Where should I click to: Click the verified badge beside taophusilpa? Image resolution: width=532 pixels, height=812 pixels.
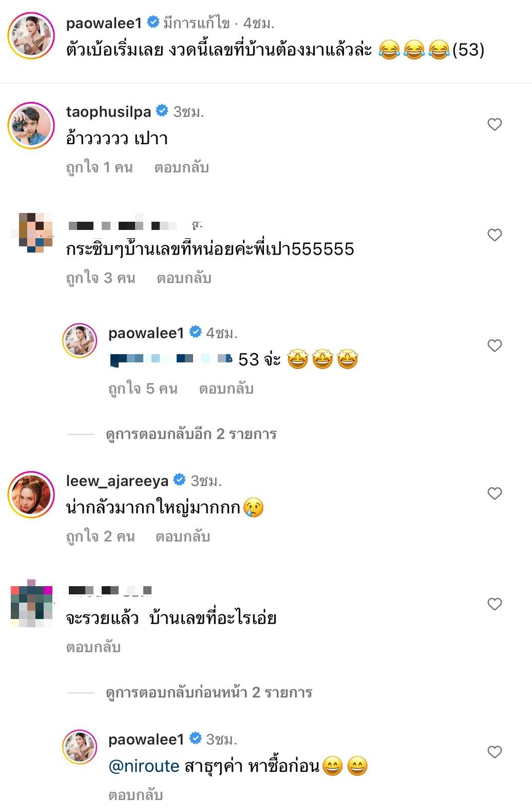coord(162,111)
